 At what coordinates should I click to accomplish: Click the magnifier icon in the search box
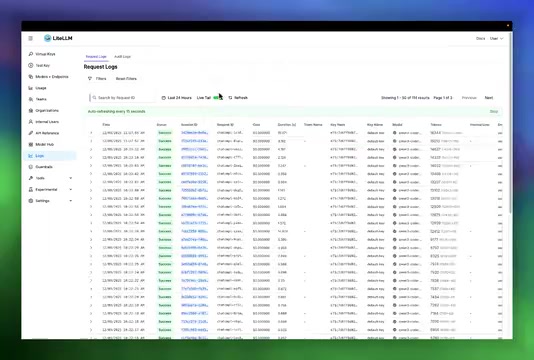coord(94,98)
